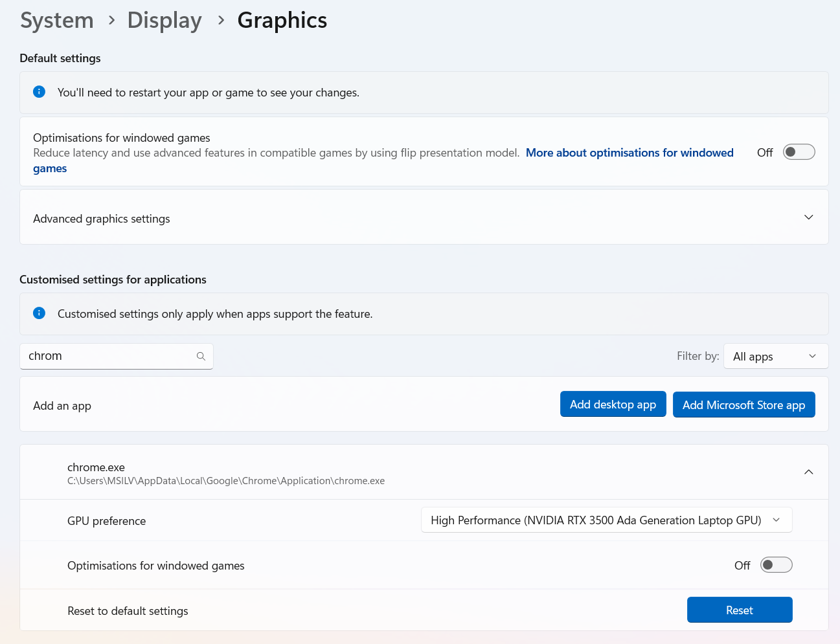Click the info icon beside Customised settings notice
Screen dimensions: 840x644
click(x=40, y=313)
